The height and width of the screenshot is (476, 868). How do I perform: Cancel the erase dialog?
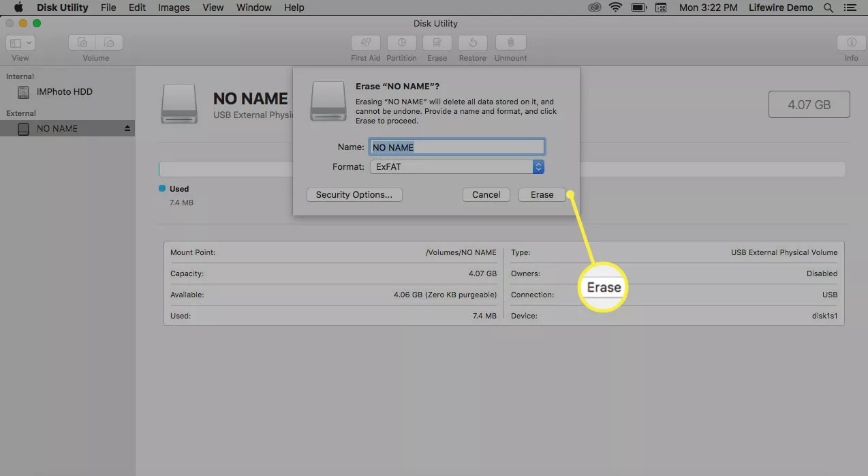tap(486, 194)
